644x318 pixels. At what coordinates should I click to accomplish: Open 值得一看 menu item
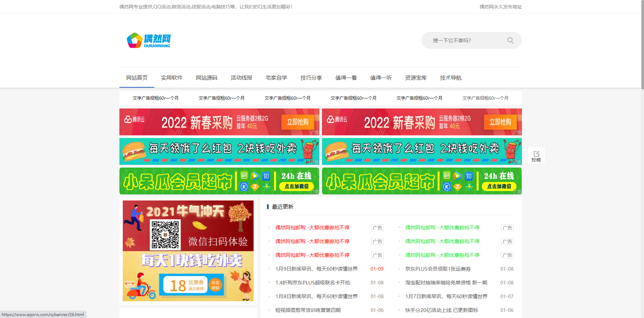pos(346,78)
